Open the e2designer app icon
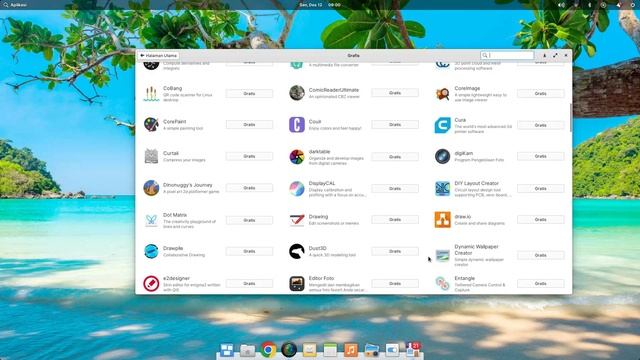Image resolution: width=640 pixels, height=360 pixels. point(151,283)
